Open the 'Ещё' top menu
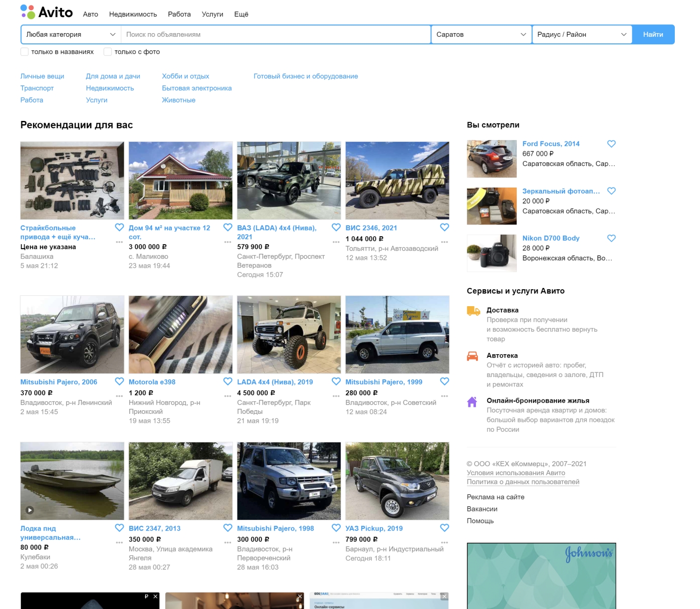Screen dimensions: 700x609 241,14
